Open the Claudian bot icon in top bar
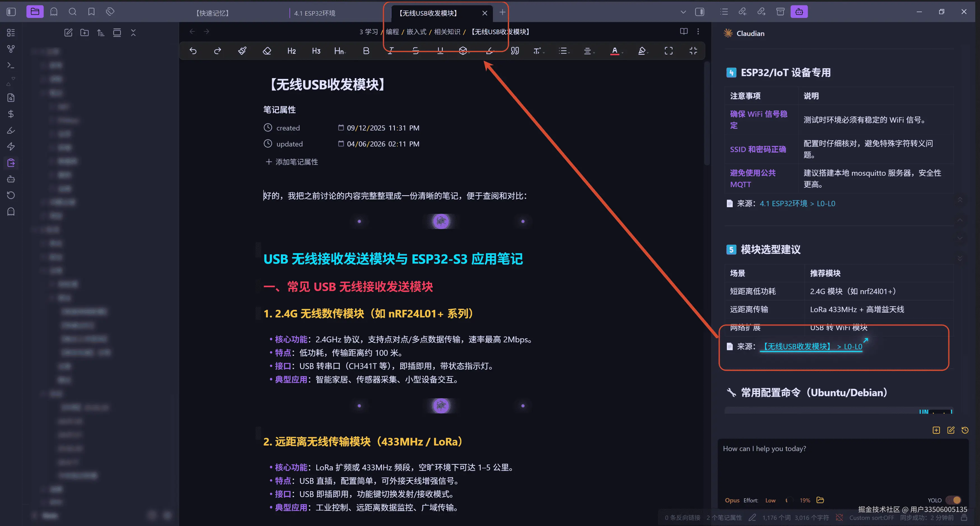 coord(799,12)
